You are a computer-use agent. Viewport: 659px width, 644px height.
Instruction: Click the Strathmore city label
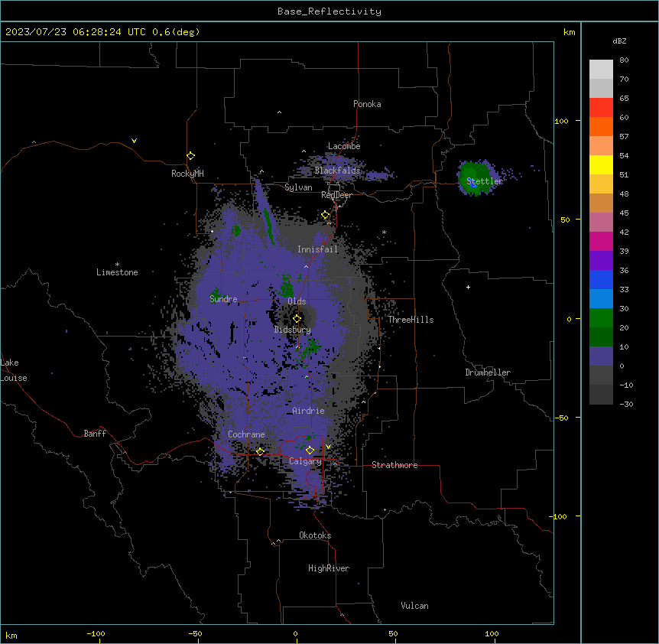tap(394, 465)
